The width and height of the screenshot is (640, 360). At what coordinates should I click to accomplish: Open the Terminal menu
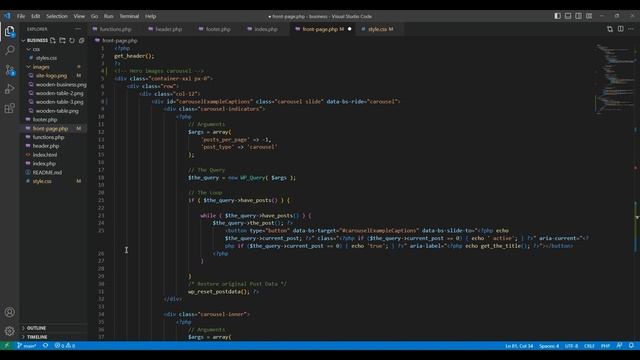129,16
